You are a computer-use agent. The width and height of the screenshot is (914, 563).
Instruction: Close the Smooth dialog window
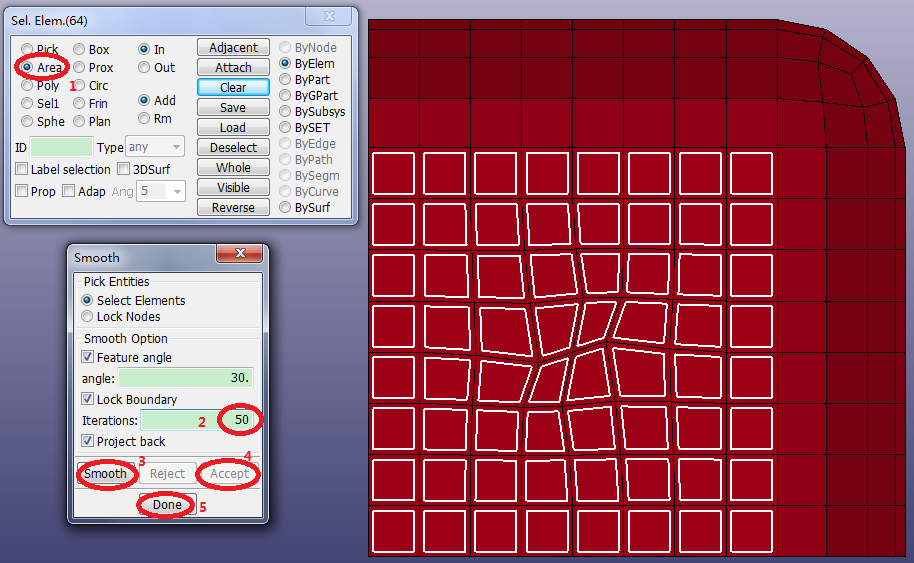(239, 256)
